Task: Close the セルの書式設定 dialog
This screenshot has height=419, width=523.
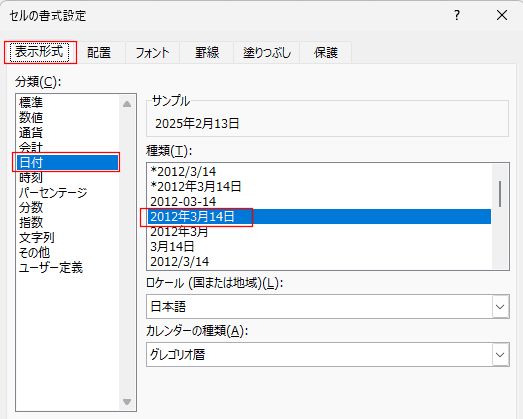Action: coord(502,15)
